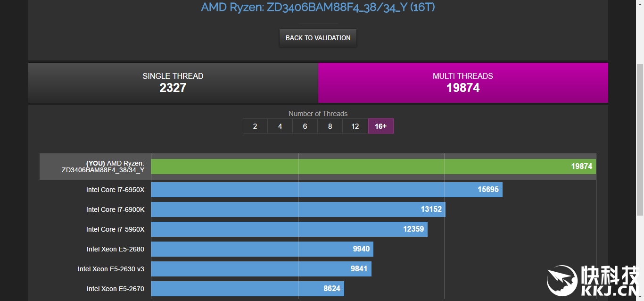Choose 4 threads option

[x=280, y=126]
